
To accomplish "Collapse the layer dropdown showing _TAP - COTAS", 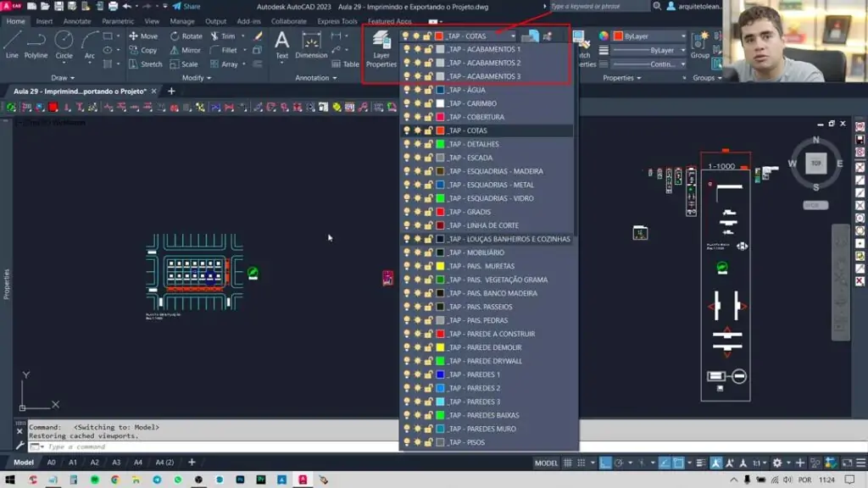I will click(513, 36).
